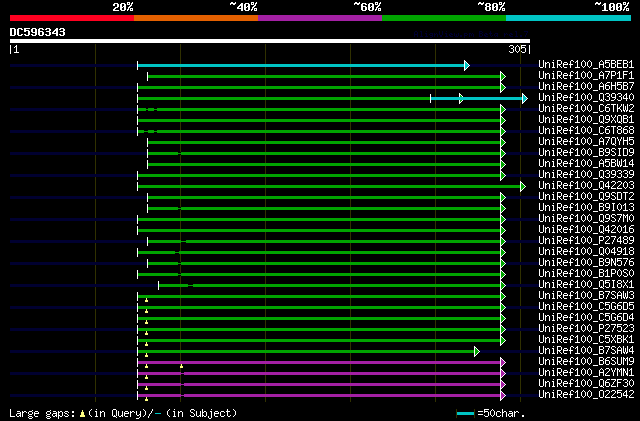Click the cyan alignment bar of UniRef100_A5BEB1
The height and width of the screenshot is (421, 640).
point(301,65)
